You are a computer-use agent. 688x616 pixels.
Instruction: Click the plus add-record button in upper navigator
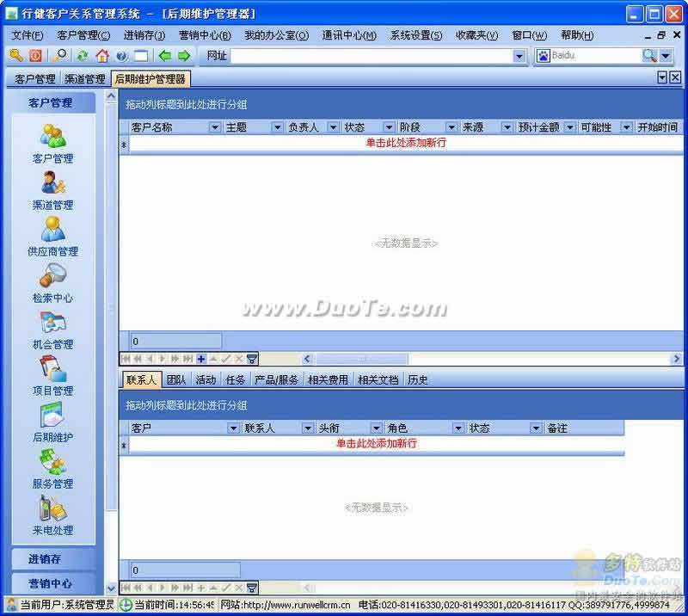(201, 359)
